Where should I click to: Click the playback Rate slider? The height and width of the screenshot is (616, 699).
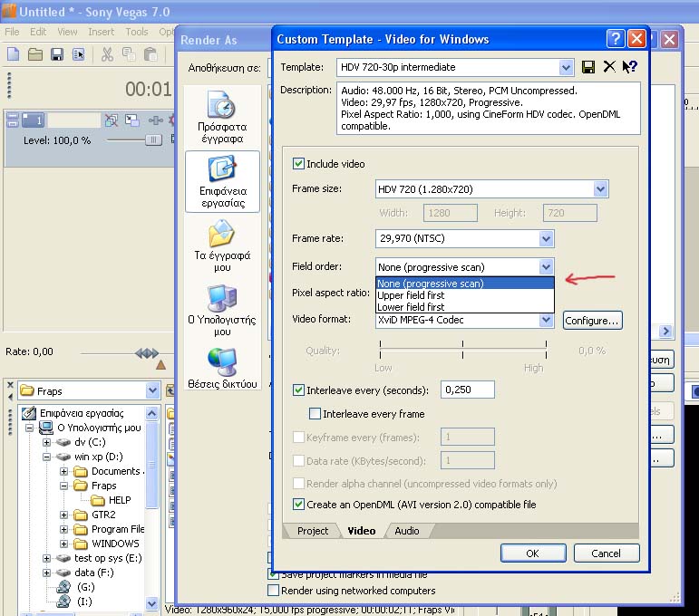[147, 353]
